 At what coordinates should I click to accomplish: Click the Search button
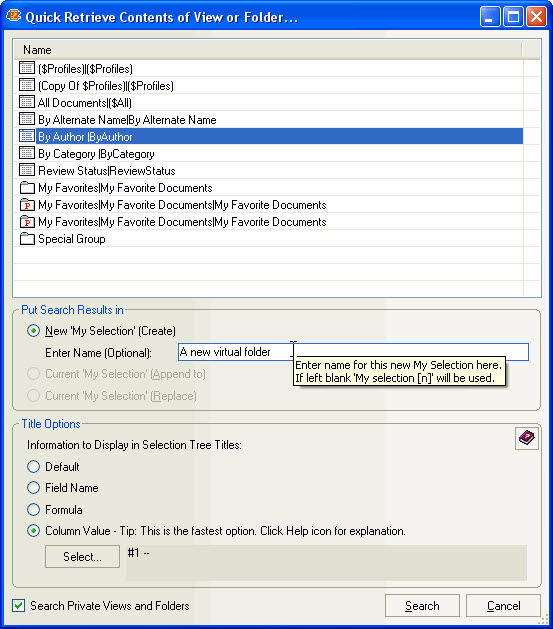pos(422,605)
